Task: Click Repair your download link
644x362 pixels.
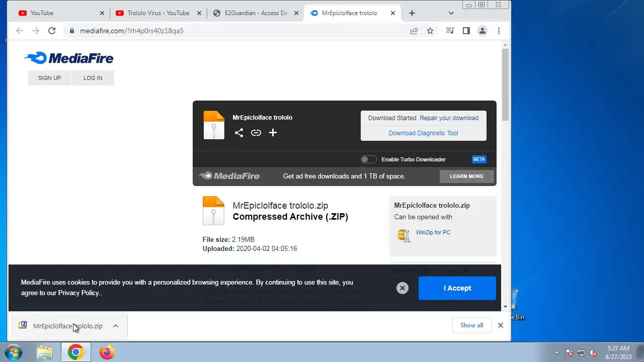Action: (449, 118)
